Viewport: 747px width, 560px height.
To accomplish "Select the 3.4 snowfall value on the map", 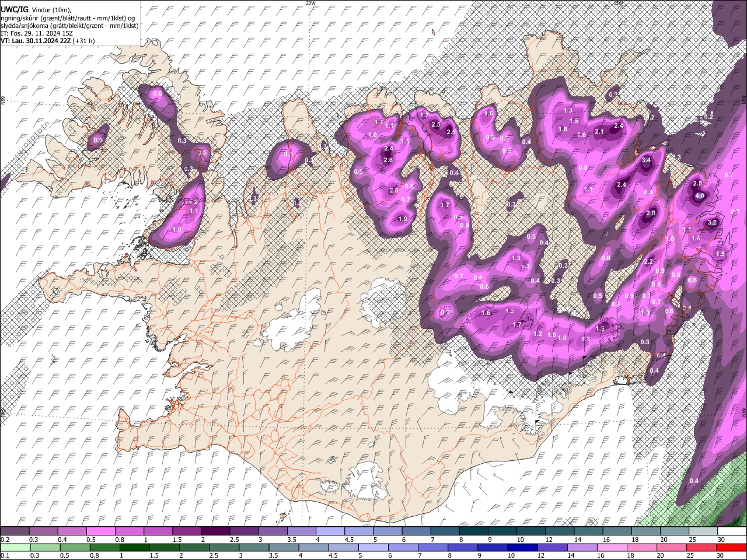I will (x=646, y=160).
